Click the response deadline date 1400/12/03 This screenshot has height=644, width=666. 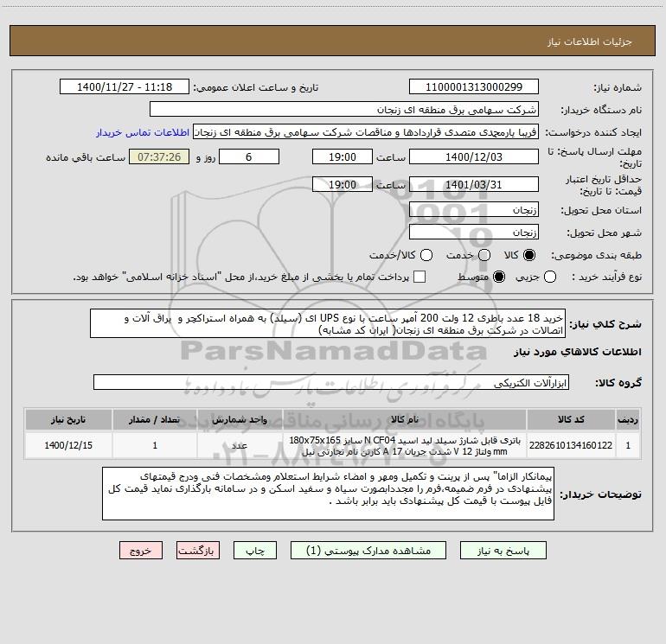coord(474,157)
